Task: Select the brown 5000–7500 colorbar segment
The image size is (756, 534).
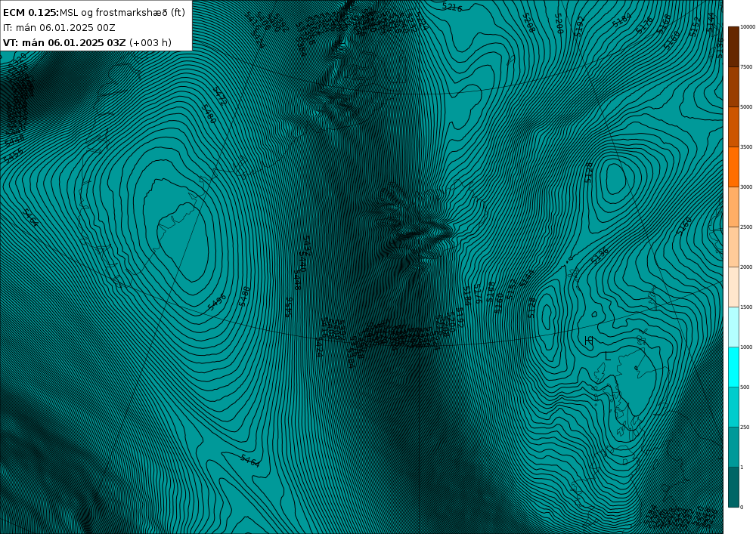Action: (733, 87)
